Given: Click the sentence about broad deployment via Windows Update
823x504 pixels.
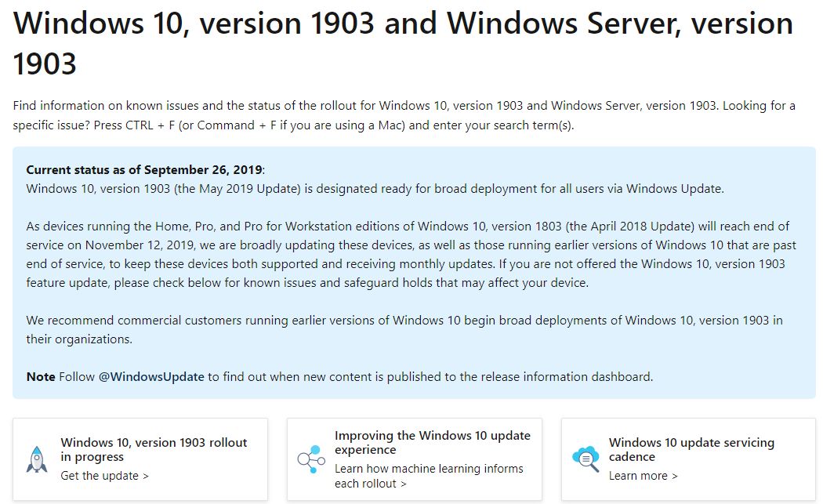Looking at the screenshot, I should 375,189.
